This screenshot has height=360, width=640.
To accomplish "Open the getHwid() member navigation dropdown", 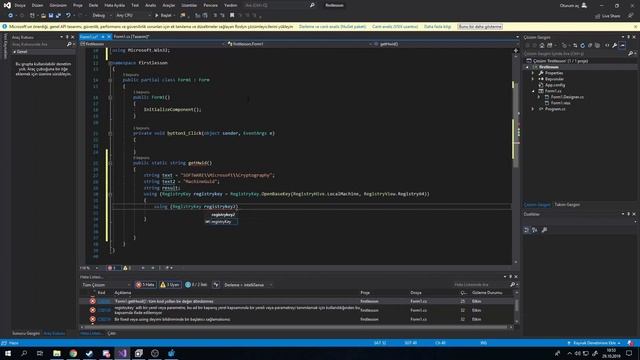I will [443, 44].
